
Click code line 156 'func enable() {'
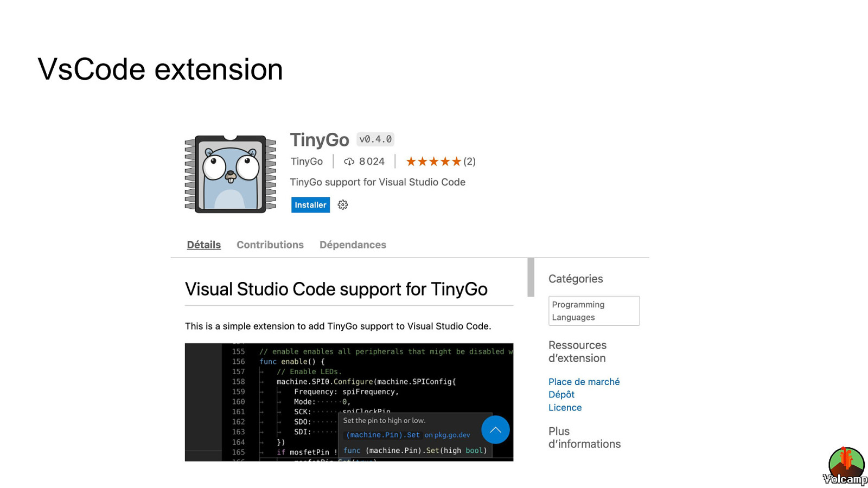click(x=292, y=362)
